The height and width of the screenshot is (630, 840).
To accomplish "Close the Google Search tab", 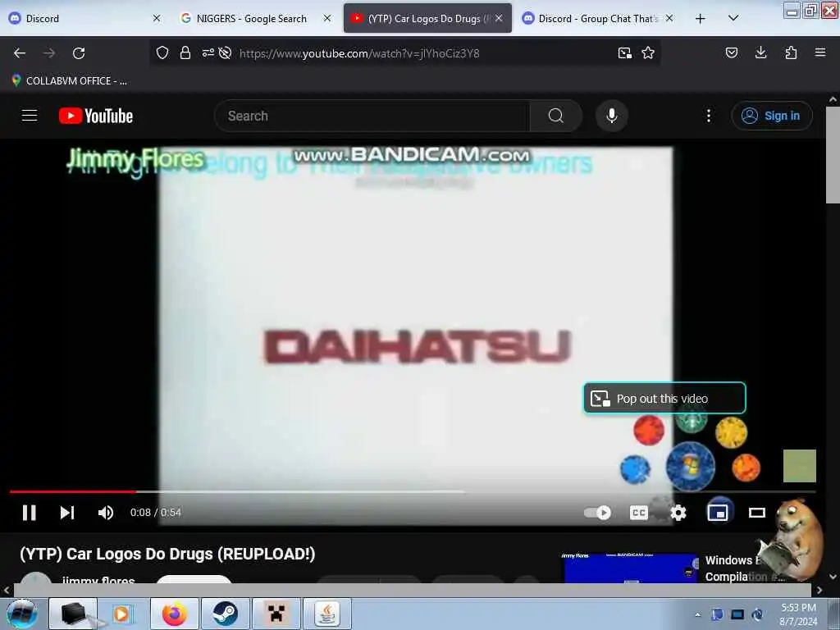I will [x=327, y=18].
